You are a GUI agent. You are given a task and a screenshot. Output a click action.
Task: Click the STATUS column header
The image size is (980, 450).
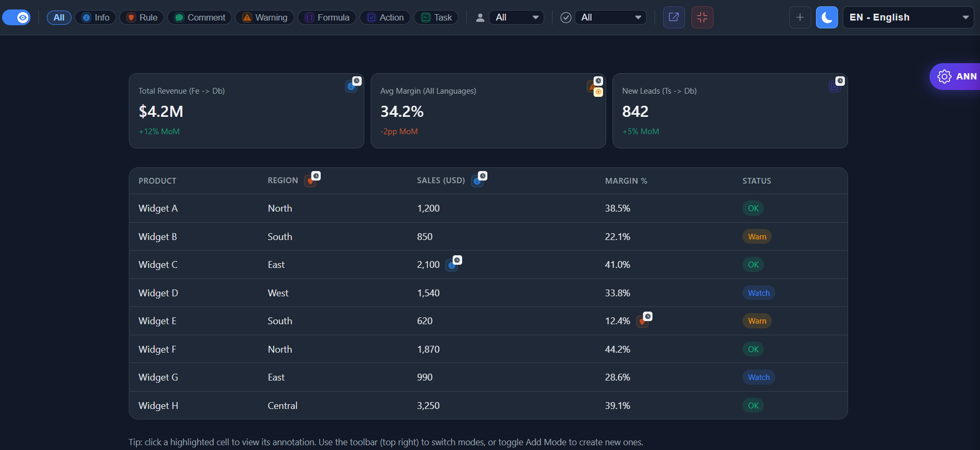click(x=757, y=181)
